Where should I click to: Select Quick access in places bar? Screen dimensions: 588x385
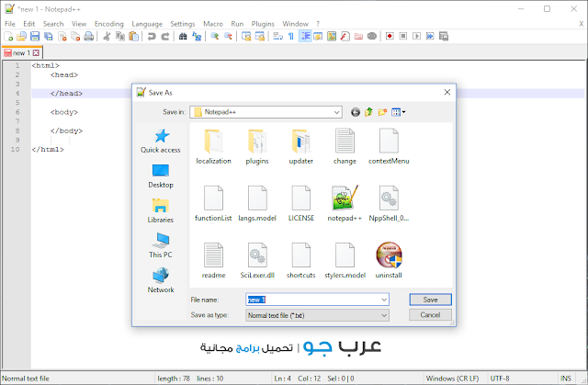pyautogui.click(x=161, y=141)
